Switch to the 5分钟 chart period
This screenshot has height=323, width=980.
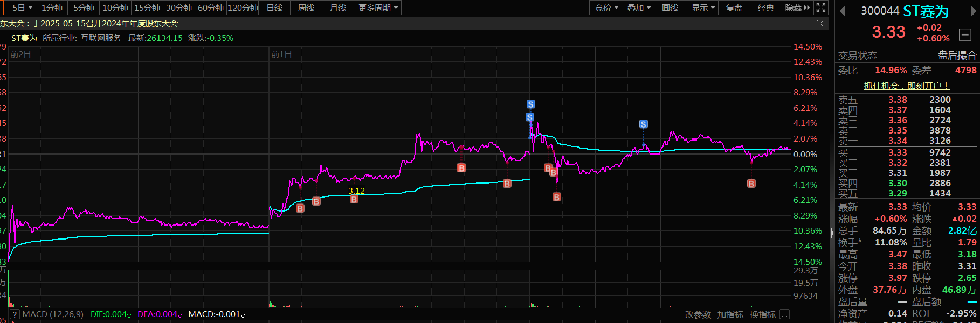tap(84, 8)
